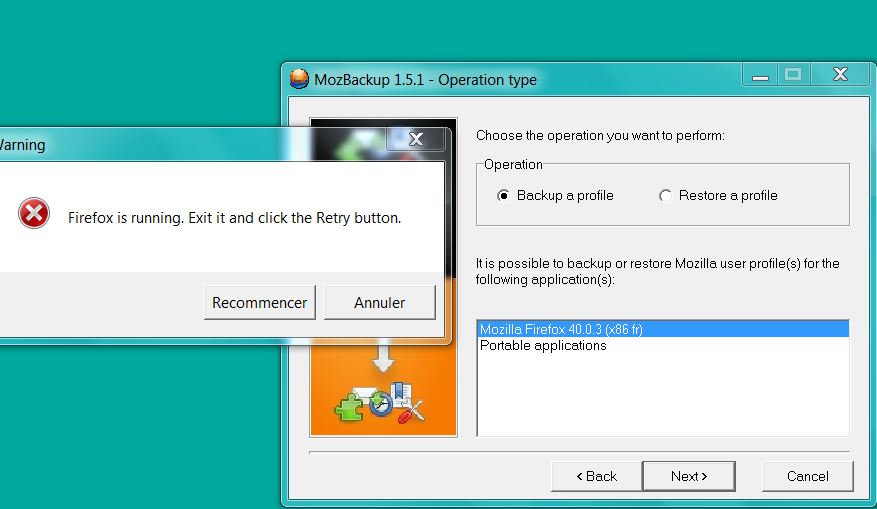Viewport: 877px width, 509px height.
Task: Click the 'Firefox is running' message text
Action: 234,218
